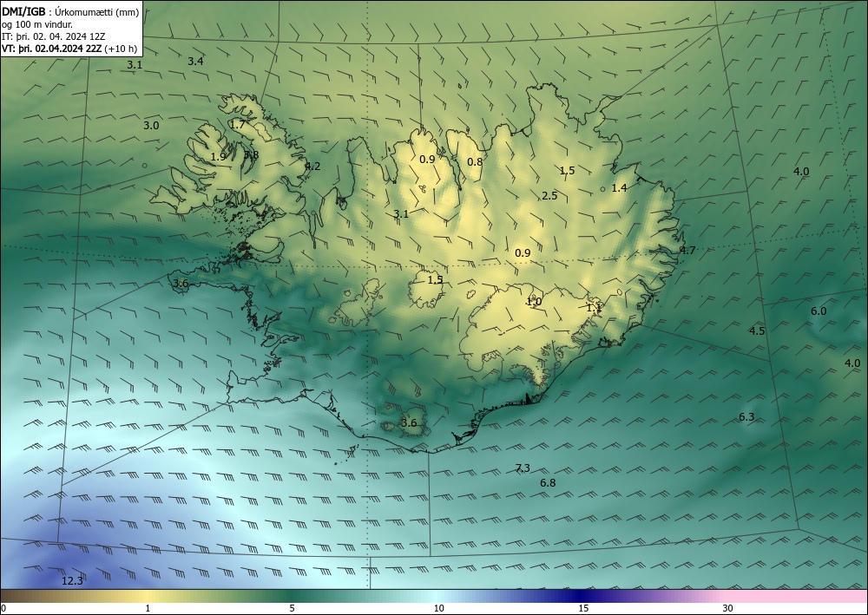Click the 2.5 map value
The width and height of the screenshot is (868, 615).
549,196
